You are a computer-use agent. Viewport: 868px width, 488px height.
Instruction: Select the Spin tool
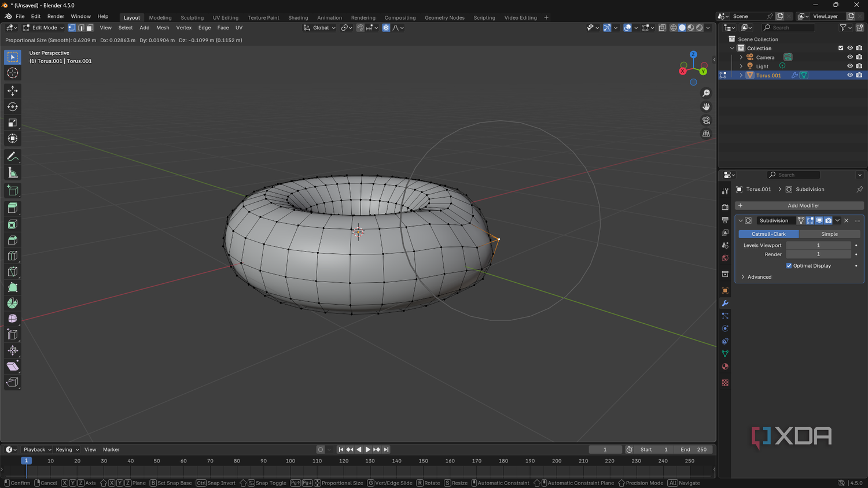point(13,303)
